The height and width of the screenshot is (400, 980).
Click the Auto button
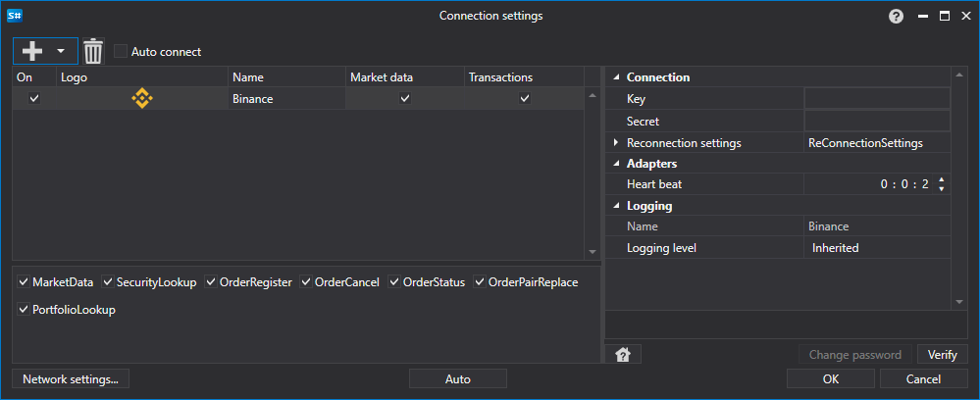(457, 378)
